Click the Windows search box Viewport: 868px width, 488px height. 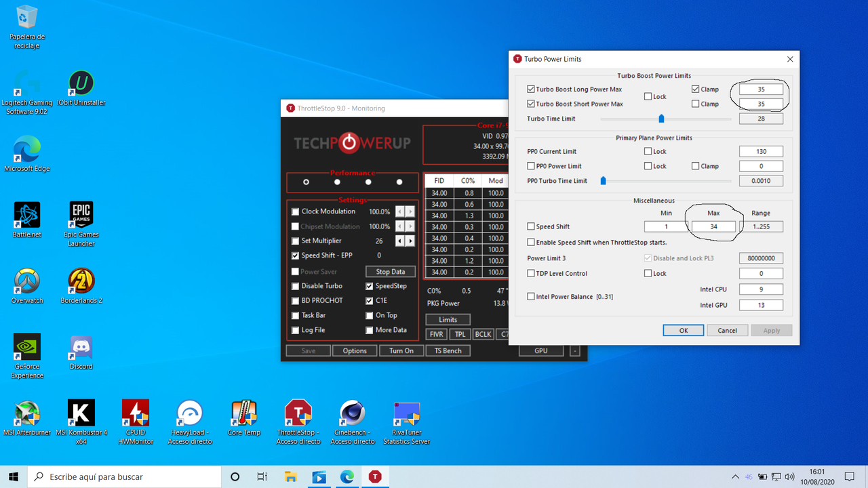click(125, 476)
